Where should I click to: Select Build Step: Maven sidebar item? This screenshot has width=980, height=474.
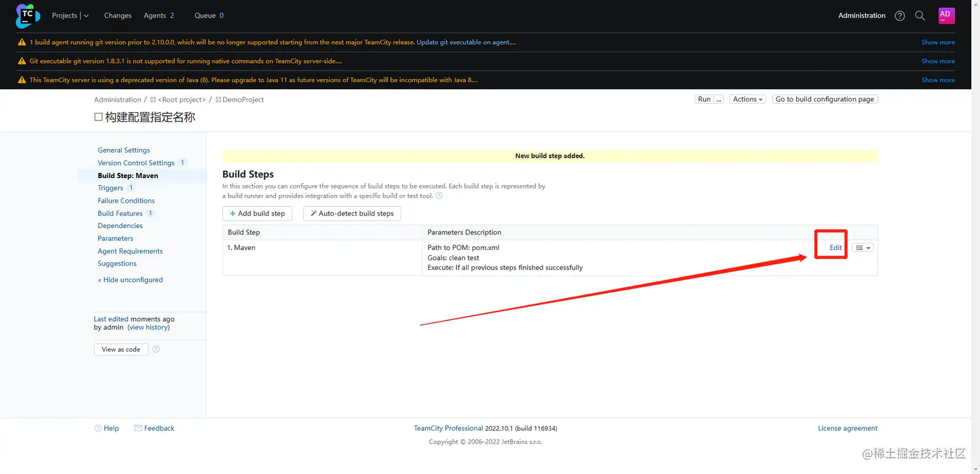(x=128, y=175)
